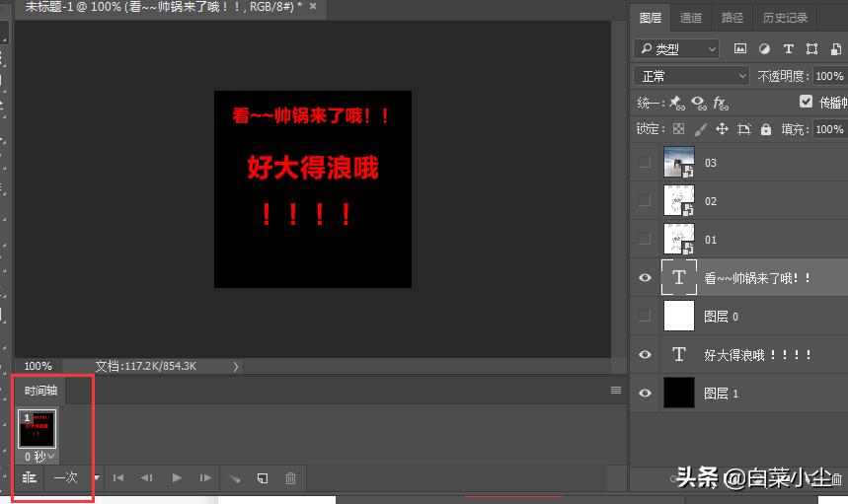Switch to the 历史记录 tab
The image size is (848, 504).
point(785,18)
